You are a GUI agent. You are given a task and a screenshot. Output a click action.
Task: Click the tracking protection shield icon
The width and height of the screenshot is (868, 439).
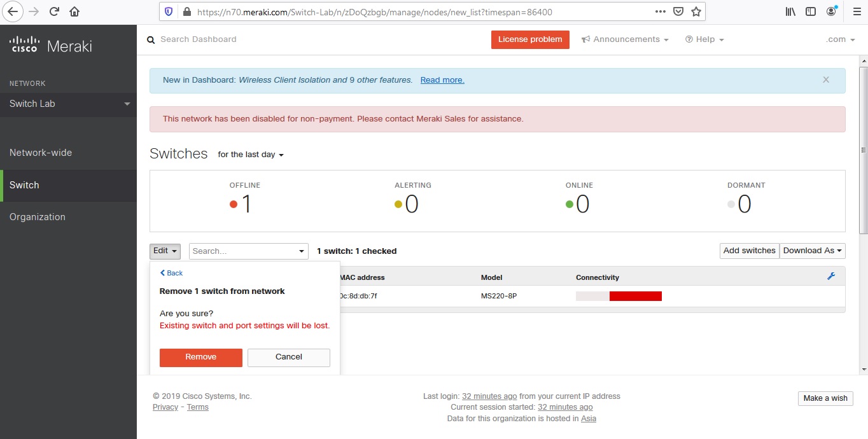click(169, 11)
